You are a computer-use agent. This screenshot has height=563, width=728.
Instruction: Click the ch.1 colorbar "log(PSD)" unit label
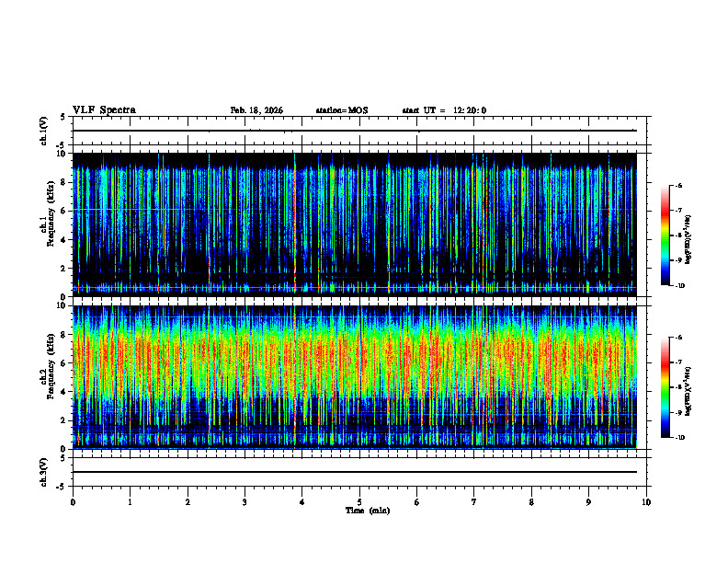[688, 240]
